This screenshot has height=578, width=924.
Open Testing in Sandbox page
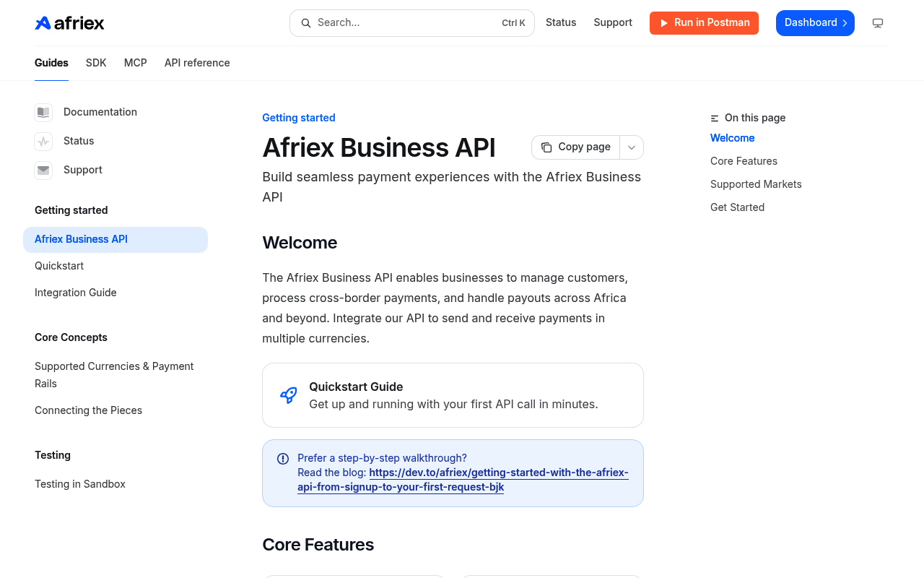point(80,484)
